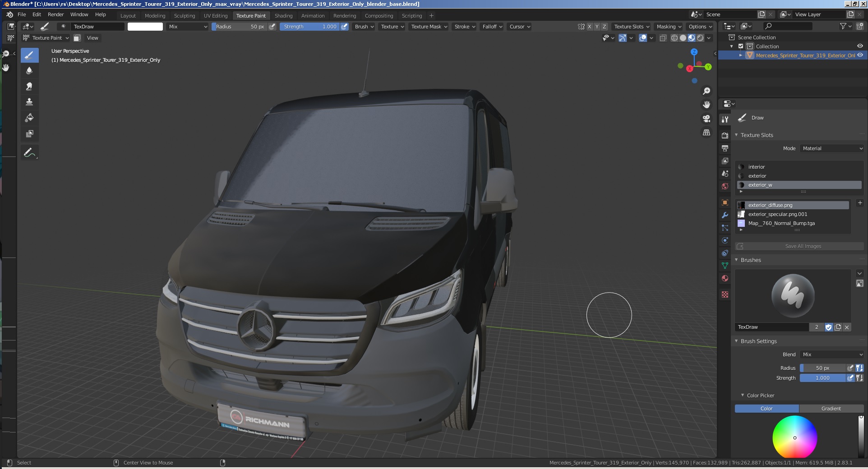This screenshot has height=469, width=868.
Task: Open Active Tool properties tab
Action: pyautogui.click(x=725, y=120)
